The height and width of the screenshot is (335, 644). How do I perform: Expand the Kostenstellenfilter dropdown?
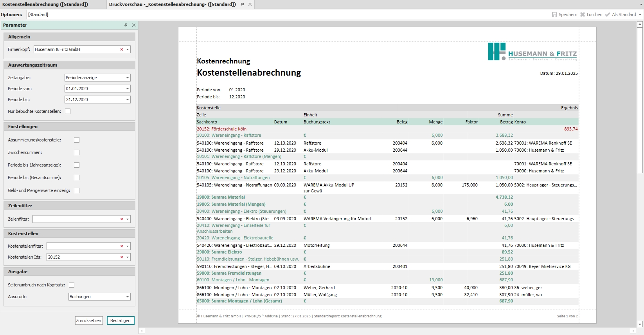(x=128, y=246)
